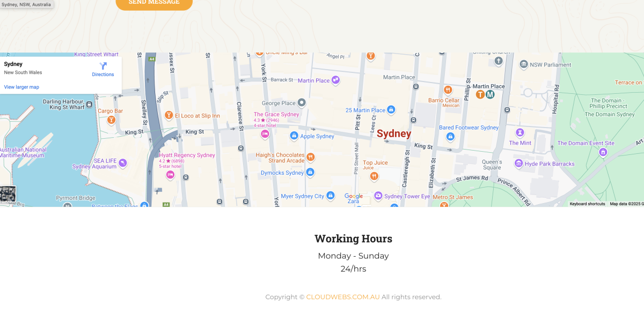
Task: Open Keyboard shortcuts on the map
Action: click(587, 204)
